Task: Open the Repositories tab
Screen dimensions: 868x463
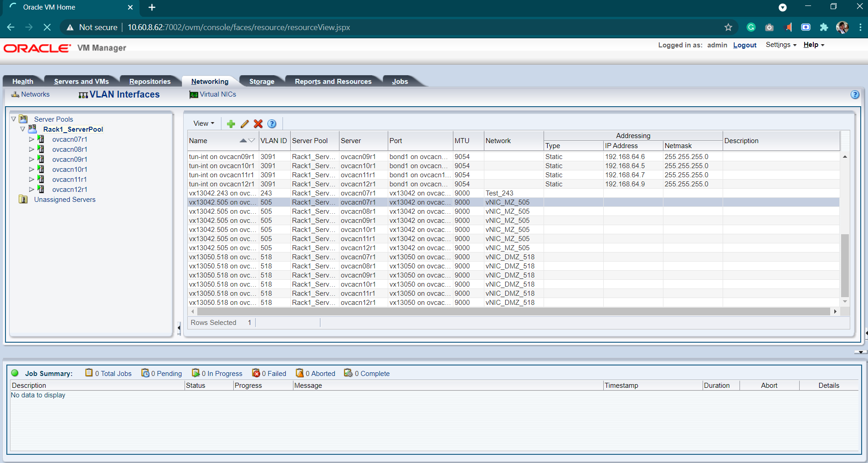Action: click(150, 81)
